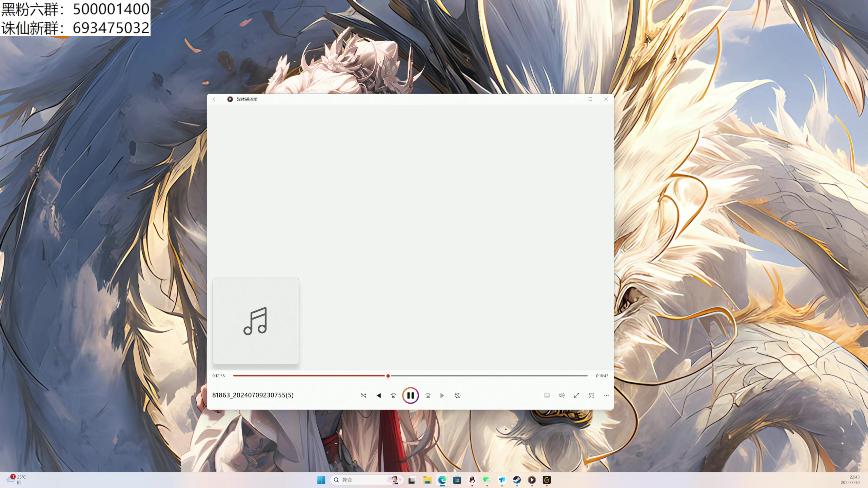This screenshot has height=488, width=868.
Task: Close the Media Player window
Action: point(606,99)
